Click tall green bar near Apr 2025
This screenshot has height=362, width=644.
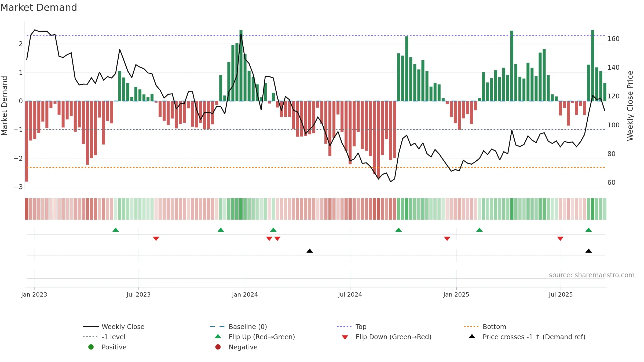click(512, 66)
